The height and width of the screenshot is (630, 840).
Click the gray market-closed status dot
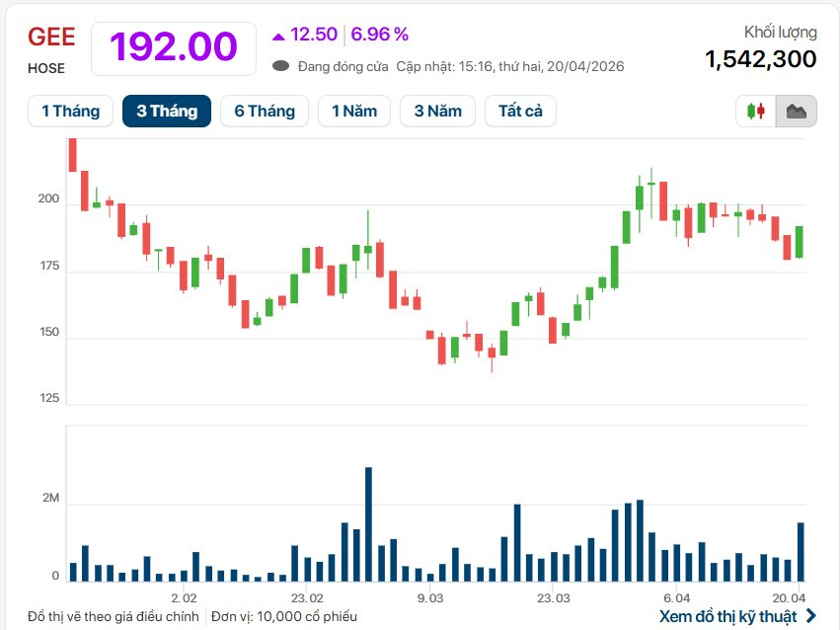[x=280, y=66]
